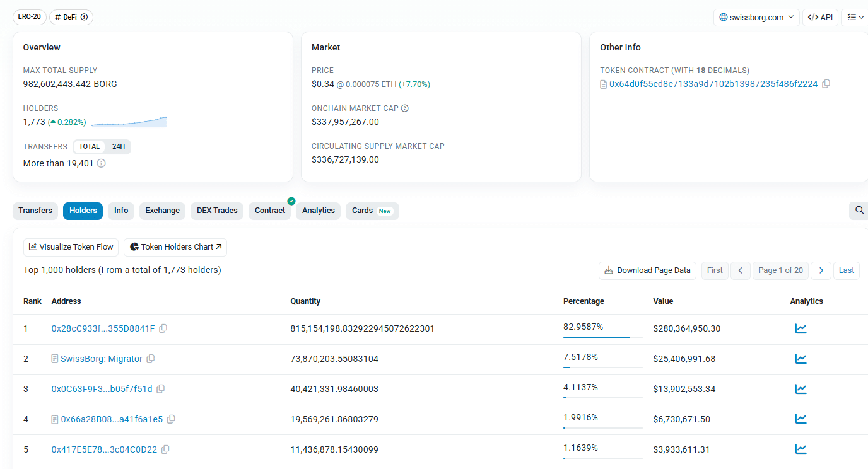Select the TOTAL transfers toggle

pyautogui.click(x=89, y=146)
